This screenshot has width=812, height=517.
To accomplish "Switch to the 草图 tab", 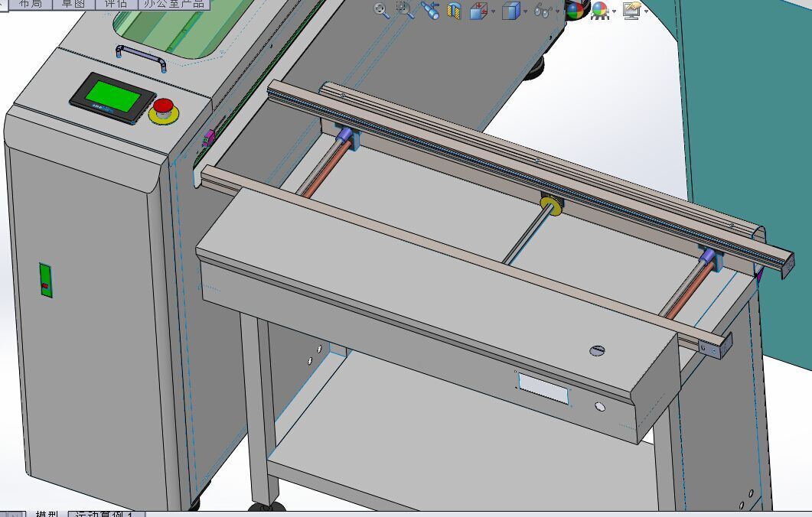I will (74, 4).
